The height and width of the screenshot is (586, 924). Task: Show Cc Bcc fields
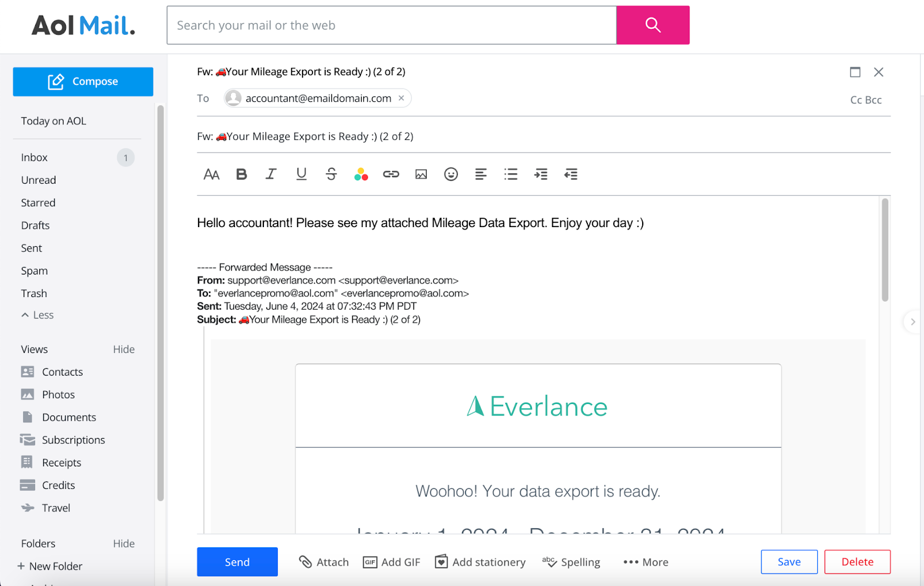[865, 100]
